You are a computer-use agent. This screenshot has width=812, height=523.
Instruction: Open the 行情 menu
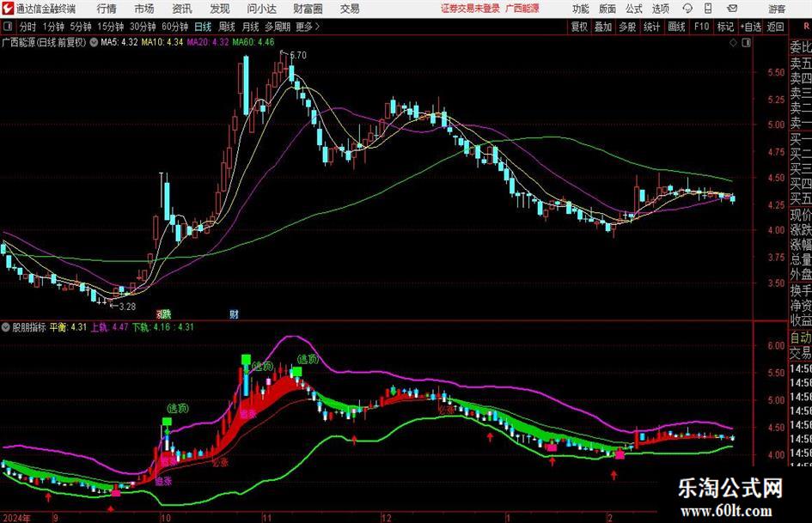pyautogui.click(x=107, y=9)
